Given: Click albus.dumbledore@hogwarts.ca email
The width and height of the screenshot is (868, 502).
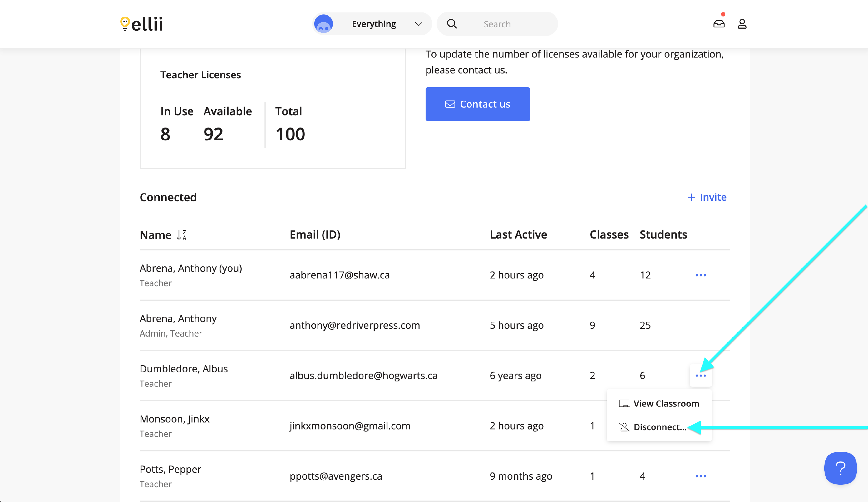Looking at the screenshot, I should click(x=363, y=376).
